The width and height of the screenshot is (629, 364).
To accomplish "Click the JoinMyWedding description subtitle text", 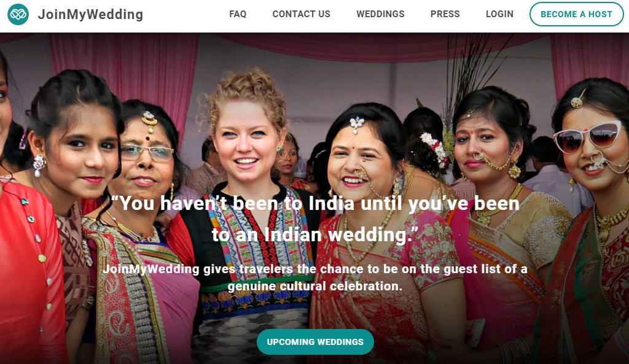I will 315,277.
